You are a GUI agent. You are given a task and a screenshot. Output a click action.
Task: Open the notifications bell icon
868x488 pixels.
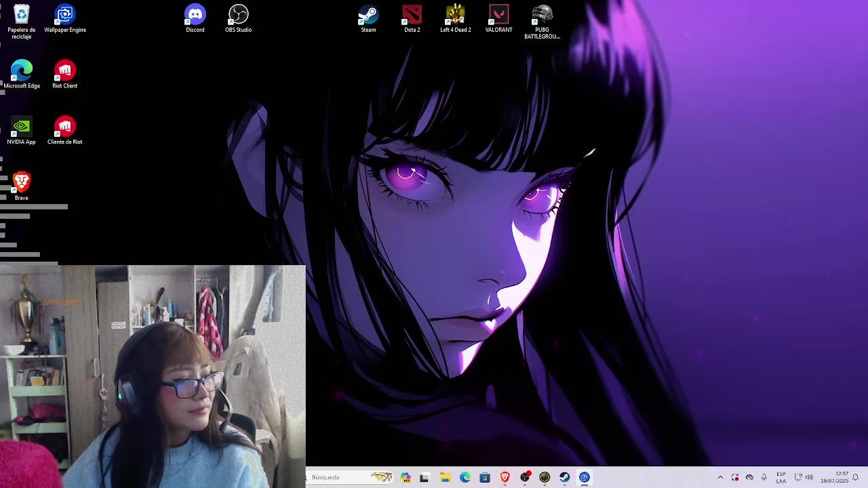pos(856,477)
